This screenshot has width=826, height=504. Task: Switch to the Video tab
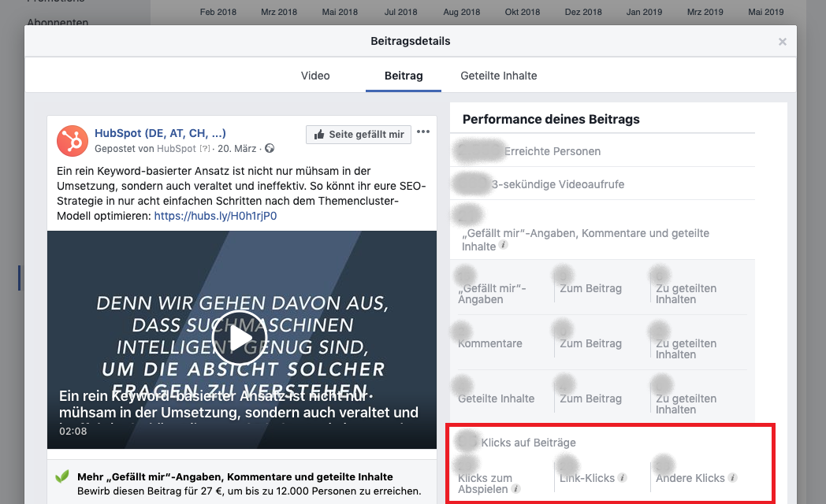point(315,76)
